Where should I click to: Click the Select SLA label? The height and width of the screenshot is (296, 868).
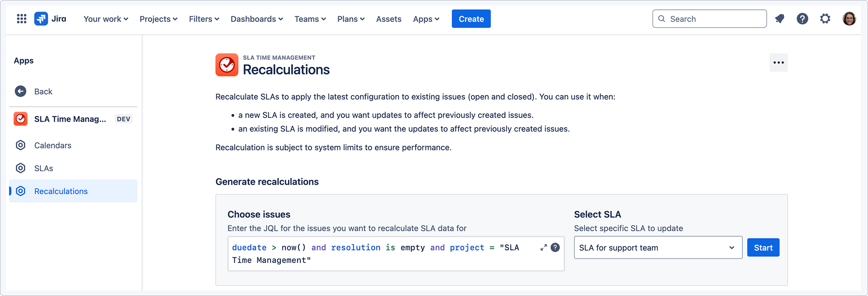tap(597, 214)
